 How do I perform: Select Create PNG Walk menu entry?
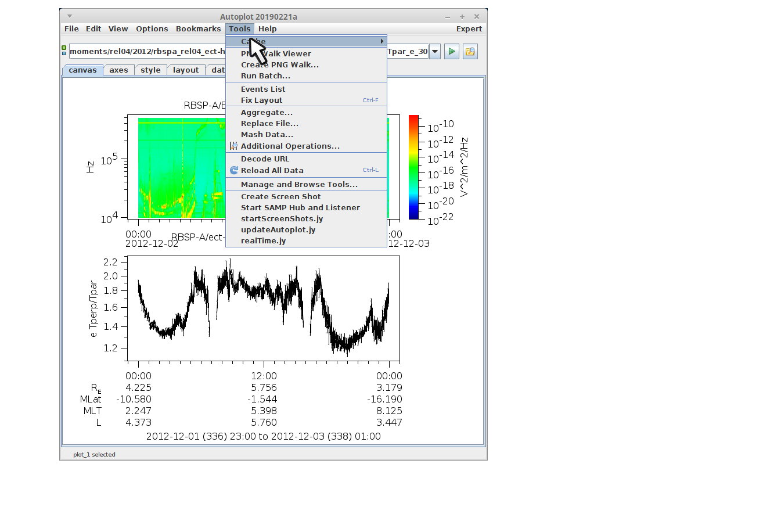pyautogui.click(x=280, y=65)
